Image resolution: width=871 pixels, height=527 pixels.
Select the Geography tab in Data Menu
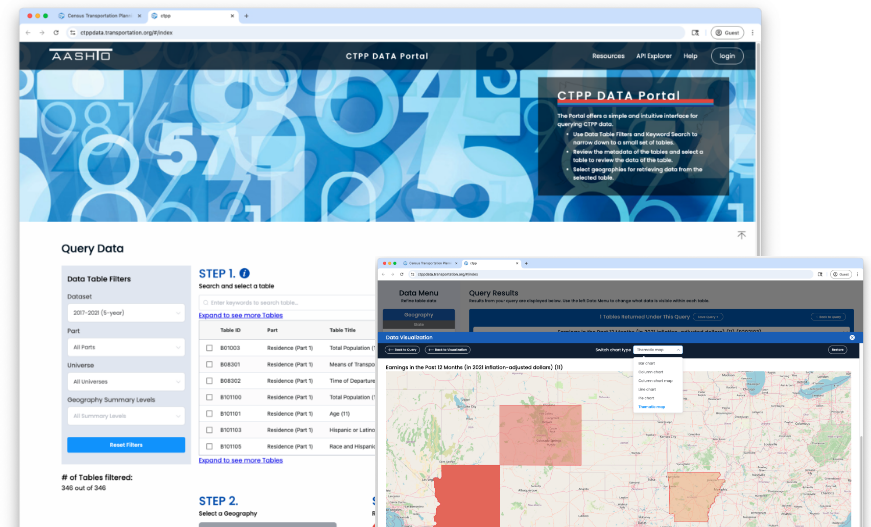point(419,315)
